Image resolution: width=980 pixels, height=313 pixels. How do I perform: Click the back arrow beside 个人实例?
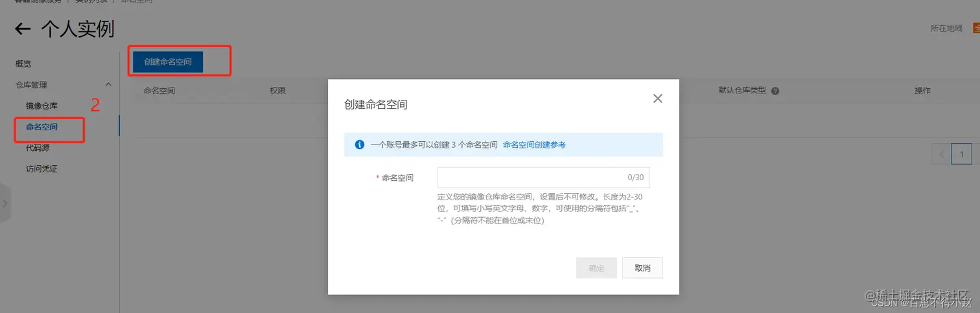(x=23, y=29)
